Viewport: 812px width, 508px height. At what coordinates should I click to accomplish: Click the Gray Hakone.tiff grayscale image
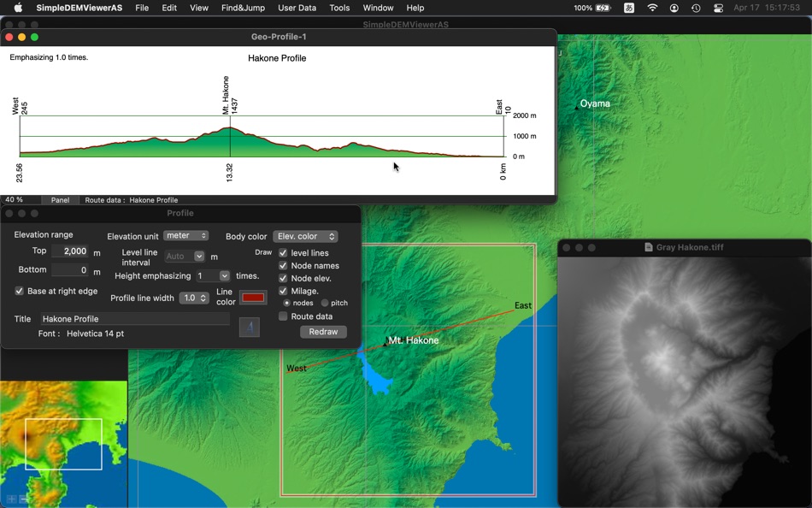[684, 381]
